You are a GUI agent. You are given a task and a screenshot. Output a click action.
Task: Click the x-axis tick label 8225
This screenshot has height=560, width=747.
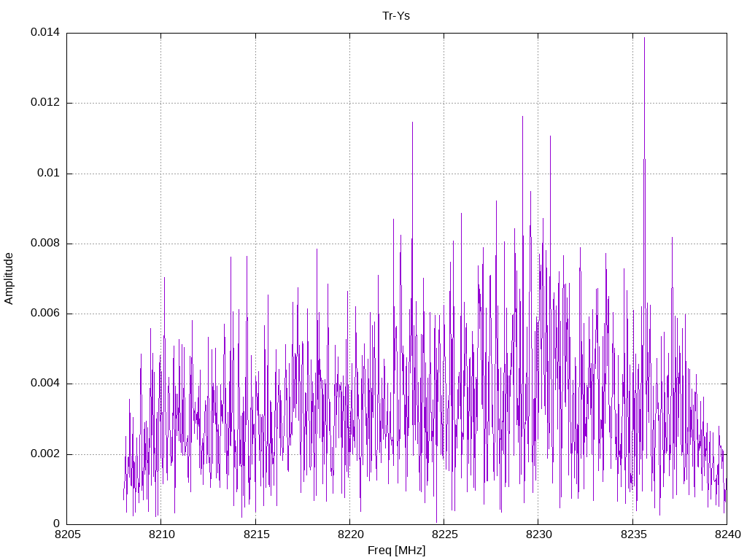point(445,534)
